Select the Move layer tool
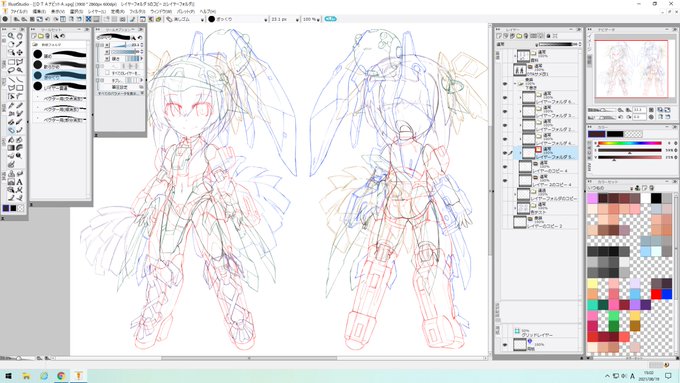The height and width of the screenshot is (383, 680). [x=20, y=52]
